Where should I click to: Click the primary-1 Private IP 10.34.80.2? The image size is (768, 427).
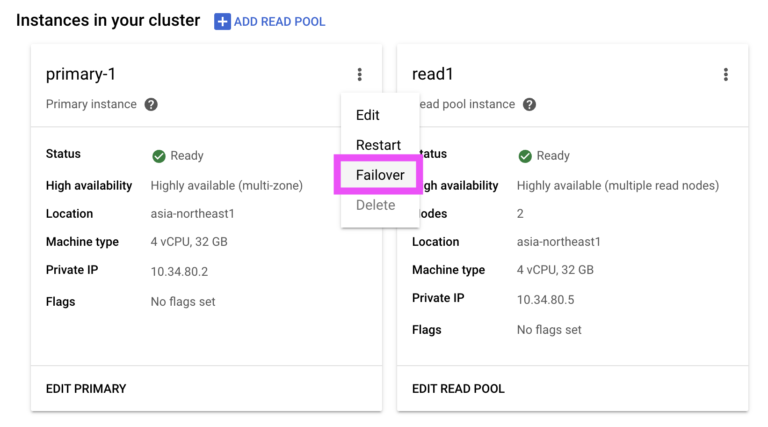click(x=179, y=272)
